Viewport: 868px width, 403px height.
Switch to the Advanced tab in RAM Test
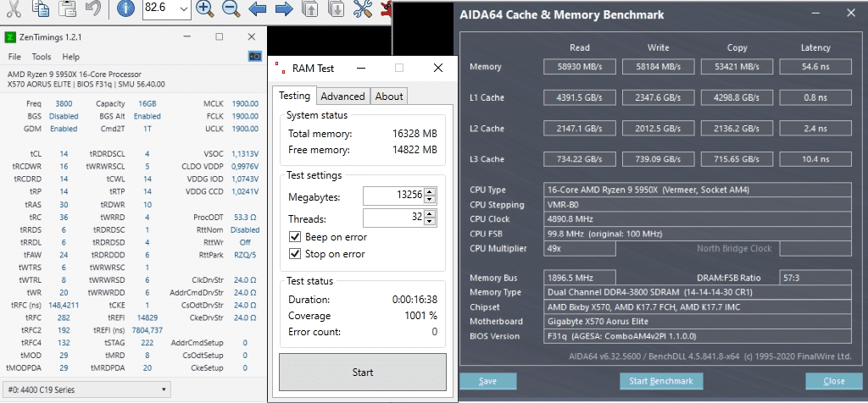[x=342, y=97]
